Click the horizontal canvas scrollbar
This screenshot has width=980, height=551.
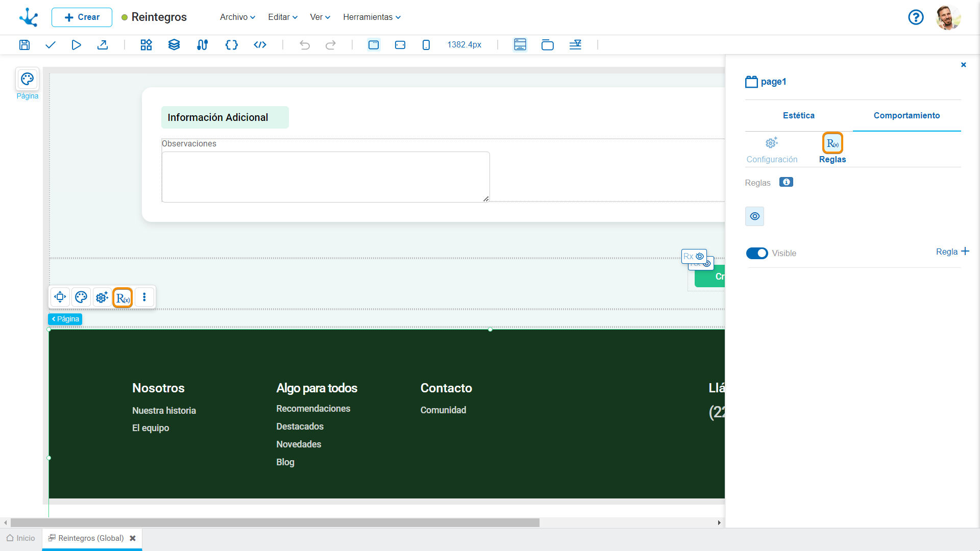pos(275,522)
